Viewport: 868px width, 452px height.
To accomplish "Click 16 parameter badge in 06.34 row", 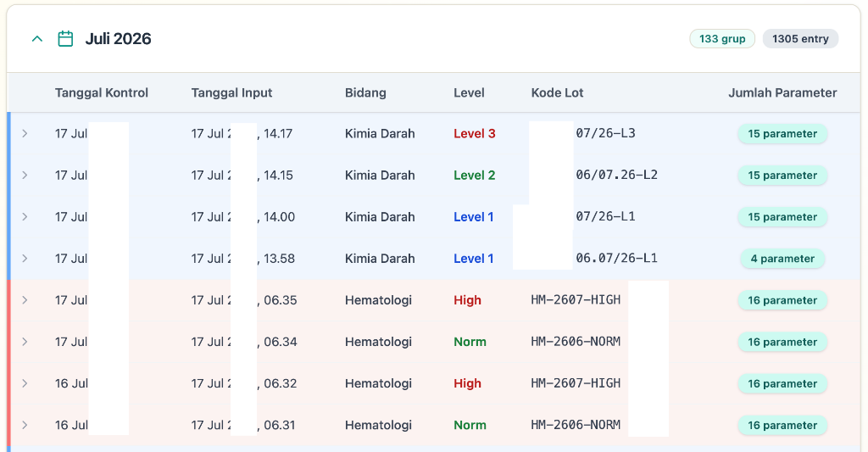I will [x=782, y=342].
